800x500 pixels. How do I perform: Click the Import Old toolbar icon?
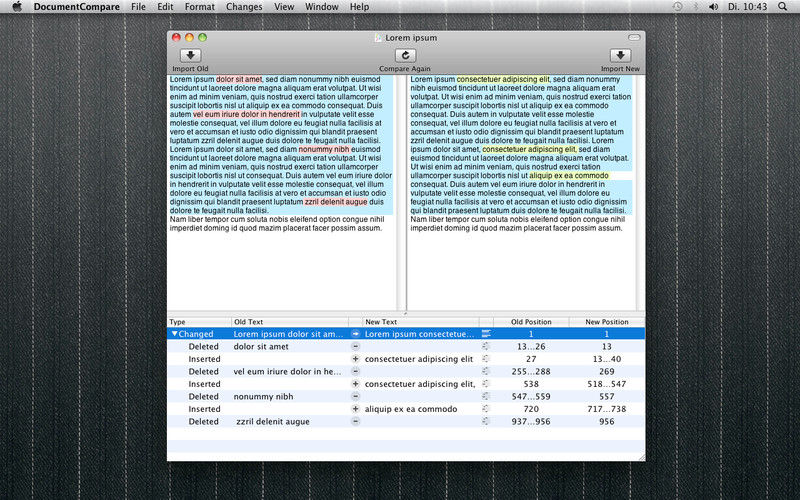point(190,56)
